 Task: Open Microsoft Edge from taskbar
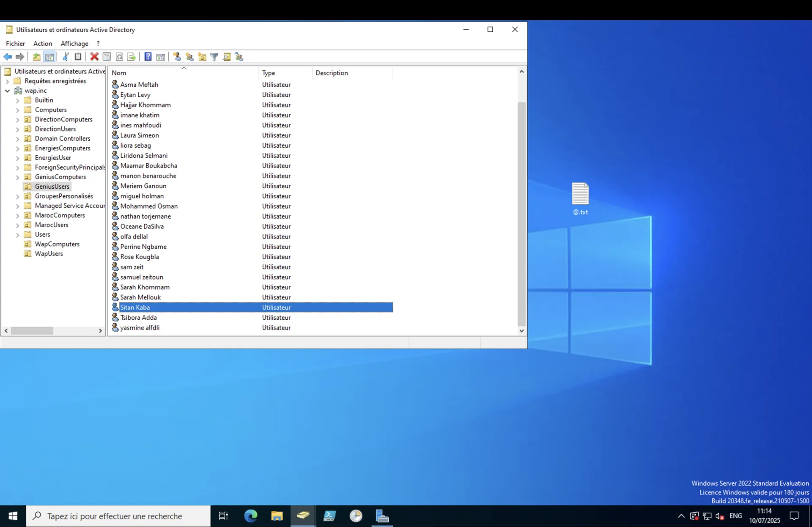click(251, 516)
